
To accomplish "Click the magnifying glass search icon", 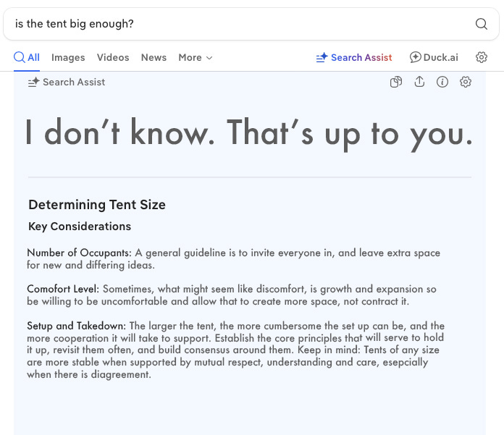I will [x=481, y=24].
